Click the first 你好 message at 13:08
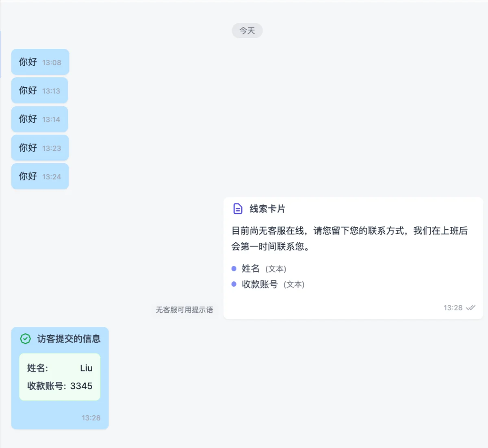 [x=40, y=62]
